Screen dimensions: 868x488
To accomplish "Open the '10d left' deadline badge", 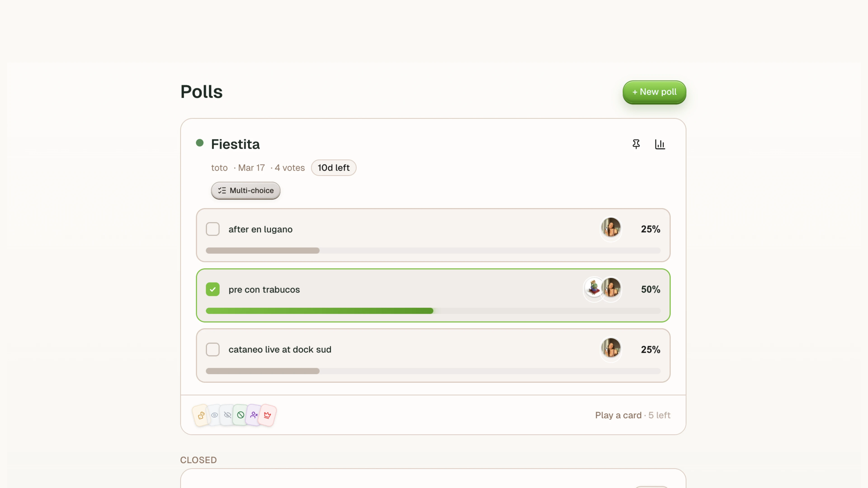I will [334, 168].
